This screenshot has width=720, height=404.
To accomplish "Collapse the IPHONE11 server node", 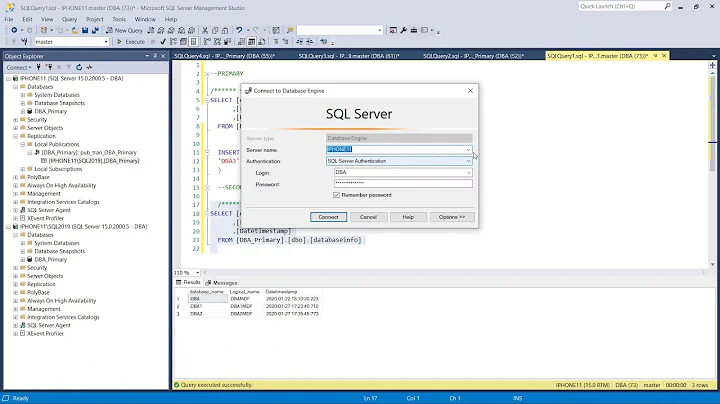I will point(8,79).
